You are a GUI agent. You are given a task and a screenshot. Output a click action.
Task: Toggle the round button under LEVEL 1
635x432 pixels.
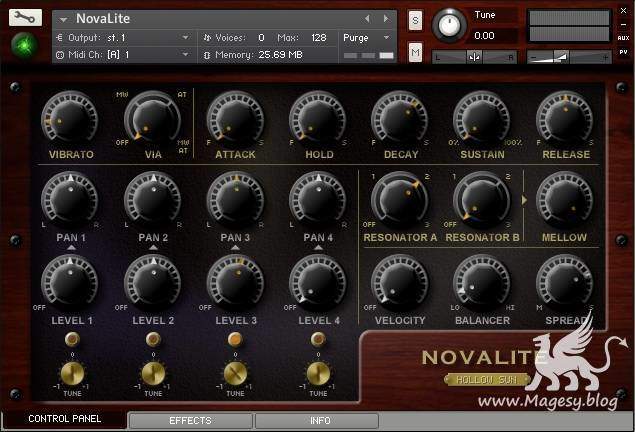72,339
